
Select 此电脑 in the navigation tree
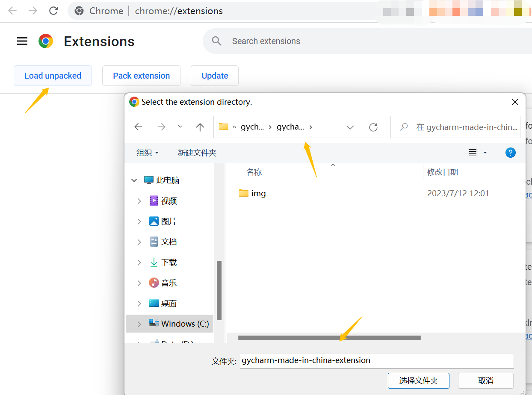click(x=168, y=180)
